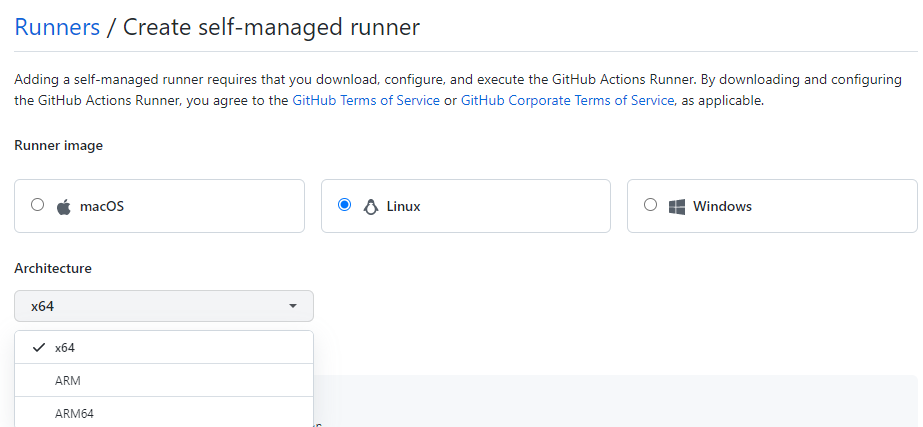Click the Architecture field label
923x427 pixels.
53,269
